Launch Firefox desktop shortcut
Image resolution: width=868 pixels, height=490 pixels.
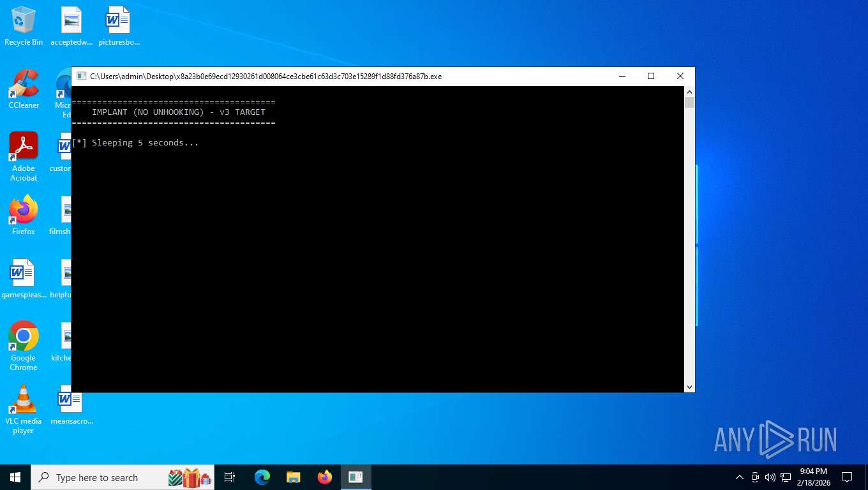tap(24, 216)
